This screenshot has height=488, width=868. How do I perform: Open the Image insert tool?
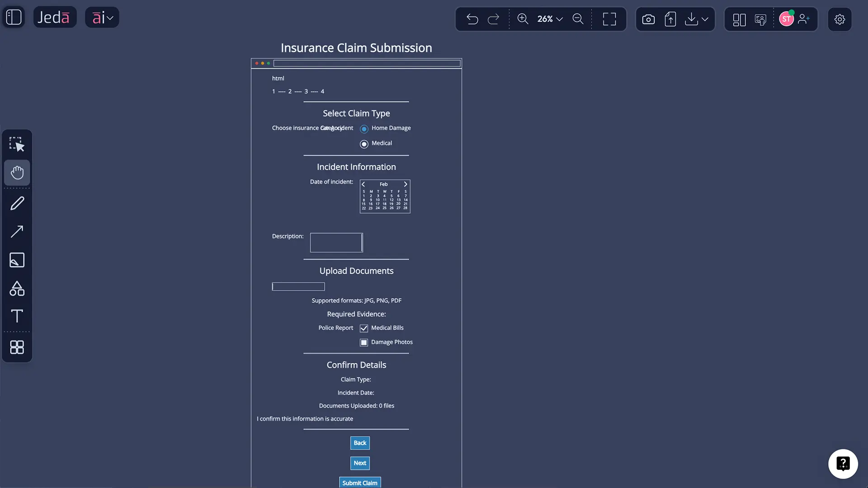(x=17, y=260)
